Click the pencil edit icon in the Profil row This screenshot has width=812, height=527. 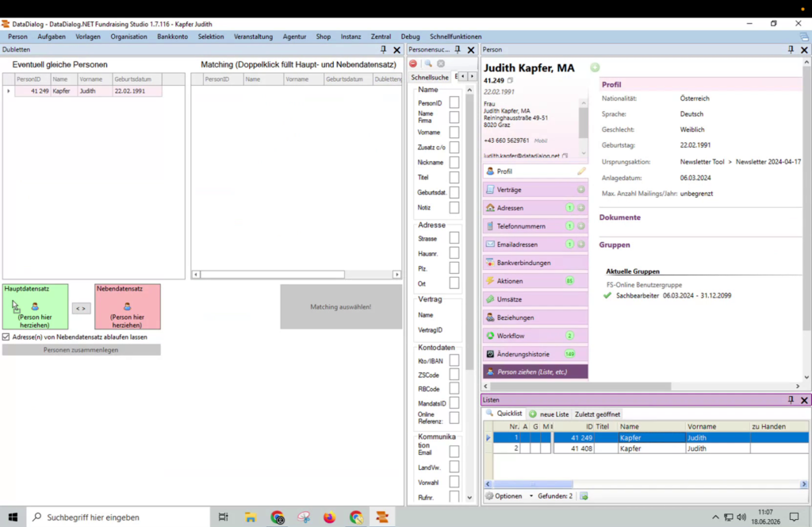[x=581, y=171]
